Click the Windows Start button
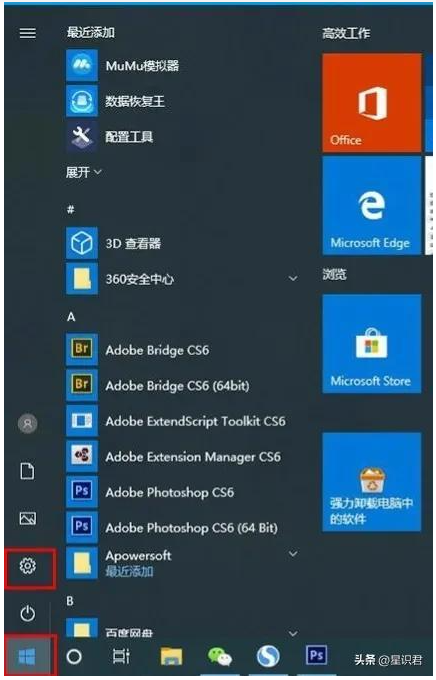This screenshot has height=680, width=436. point(27,657)
